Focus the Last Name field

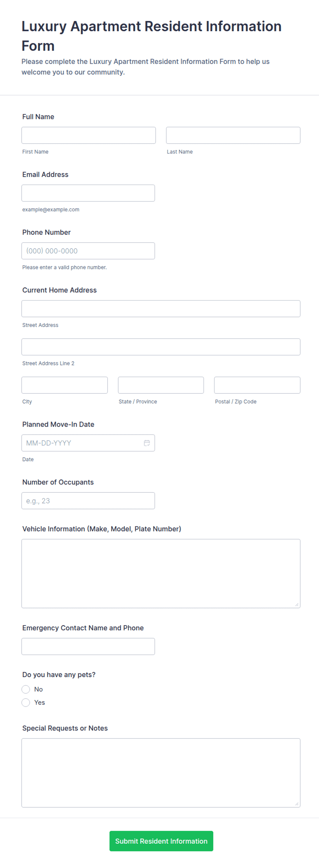233,135
